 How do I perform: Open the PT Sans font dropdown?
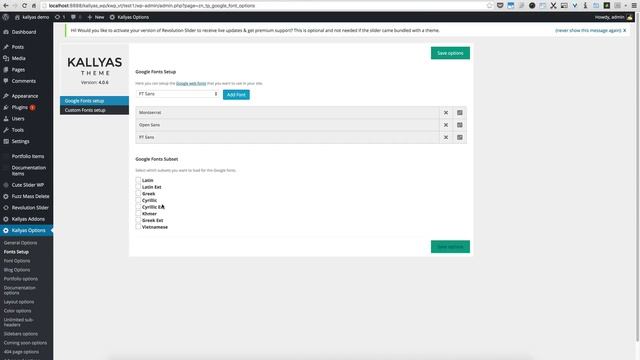click(178, 94)
